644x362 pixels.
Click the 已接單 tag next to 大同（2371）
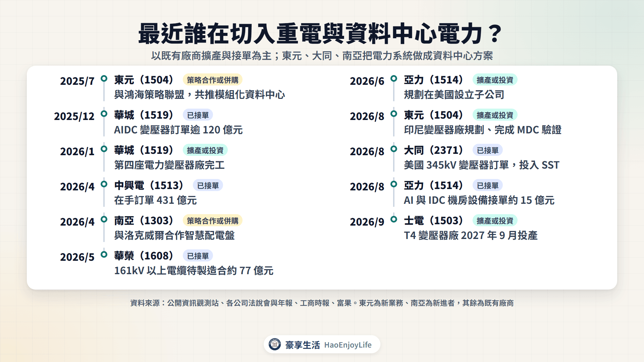(x=488, y=150)
